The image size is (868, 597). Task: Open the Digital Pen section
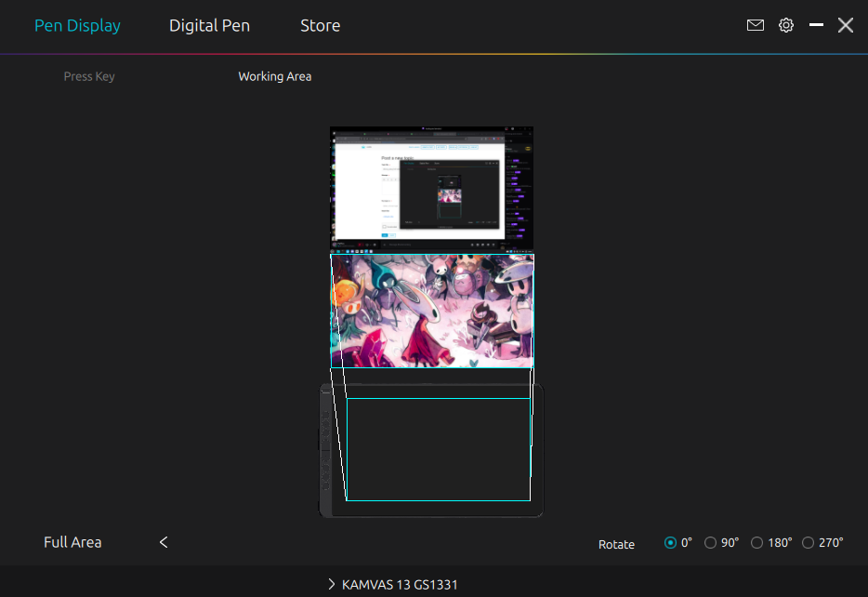click(x=209, y=25)
